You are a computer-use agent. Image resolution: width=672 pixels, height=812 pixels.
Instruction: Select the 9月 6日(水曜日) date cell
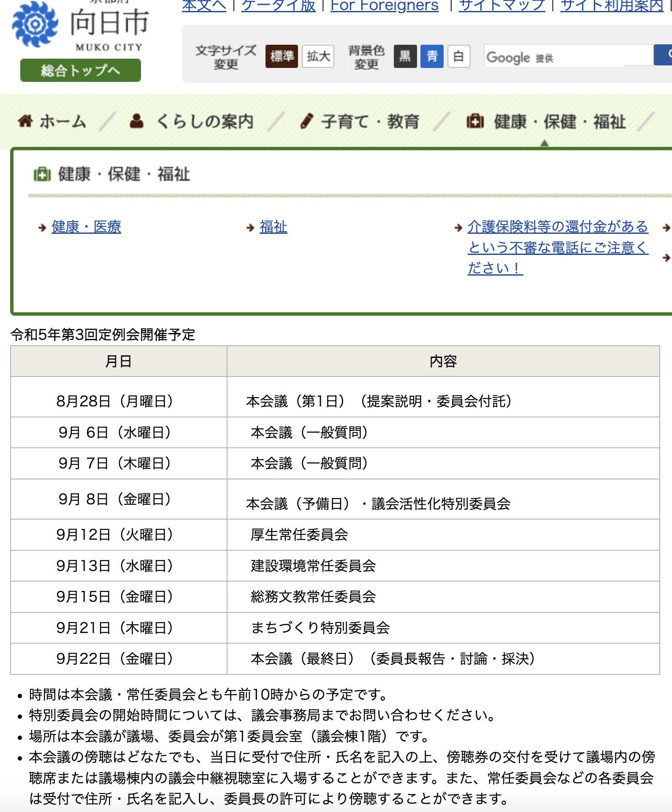pos(119,433)
